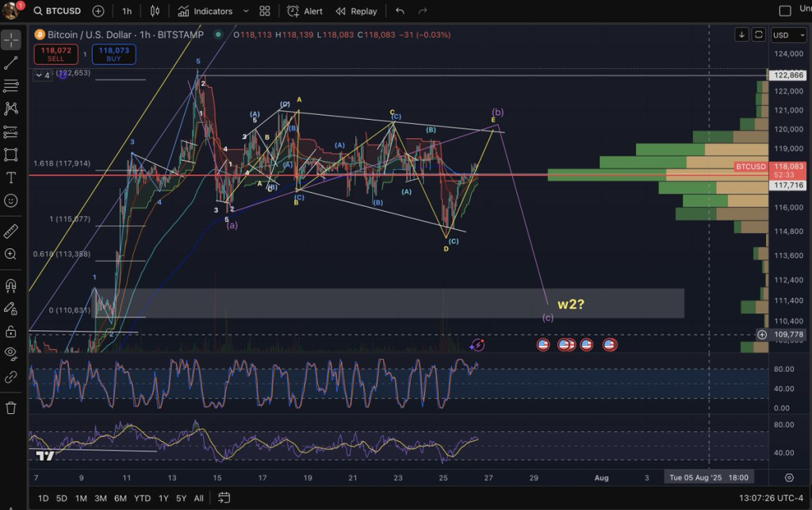Open the forecasting and measurement tools
Image resolution: width=812 pixels, height=510 pixels.
(x=11, y=132)
